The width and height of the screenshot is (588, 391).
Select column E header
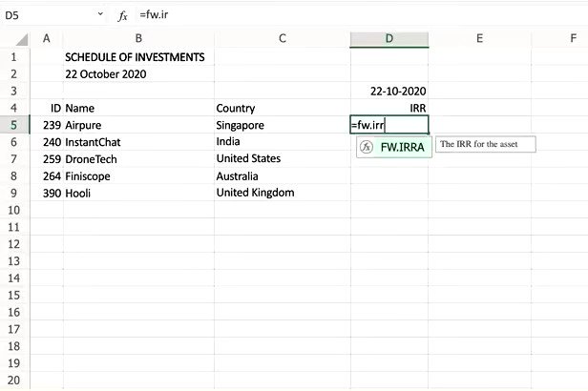coord(479,39)
